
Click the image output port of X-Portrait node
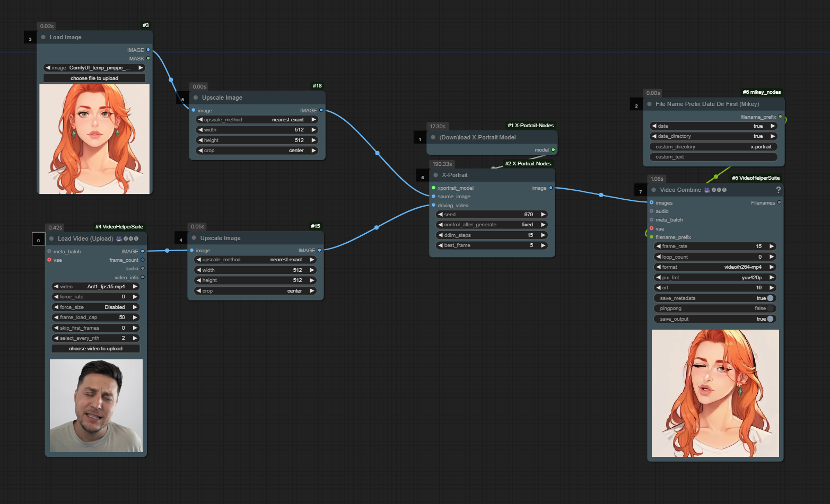(x=551, y=188)
